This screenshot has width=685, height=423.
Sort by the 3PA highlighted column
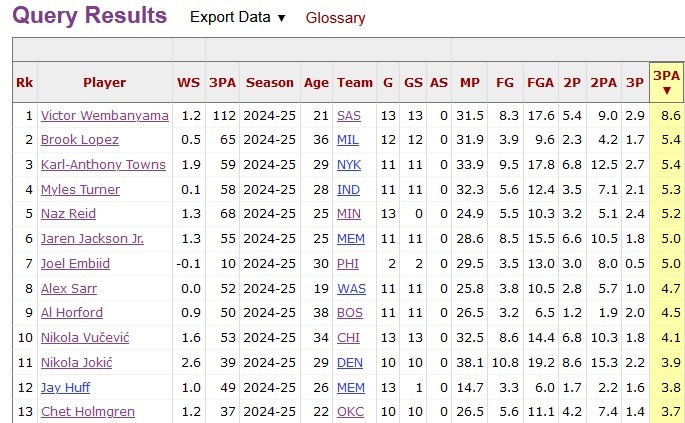pos(666,82)
